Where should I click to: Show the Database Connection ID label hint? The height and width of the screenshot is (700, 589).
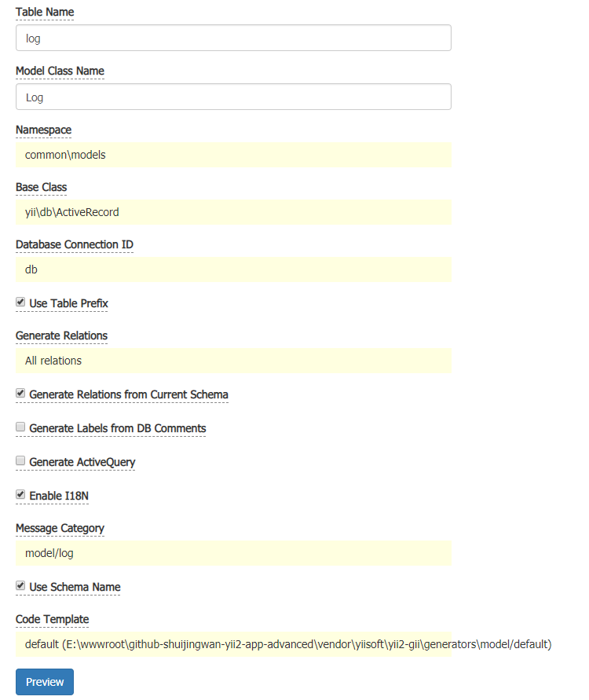[75, 244]
